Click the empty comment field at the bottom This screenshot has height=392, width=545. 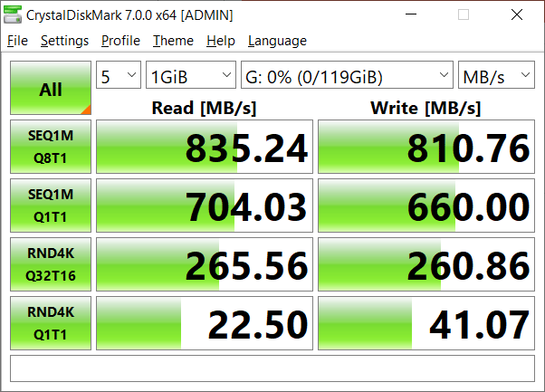272,368
